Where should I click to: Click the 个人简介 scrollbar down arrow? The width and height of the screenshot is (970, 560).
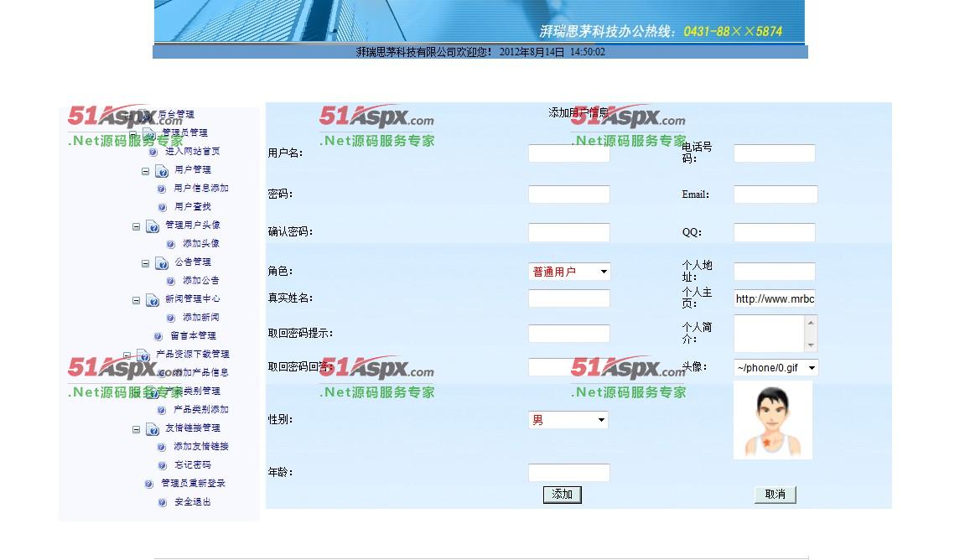tap(811, 345)
